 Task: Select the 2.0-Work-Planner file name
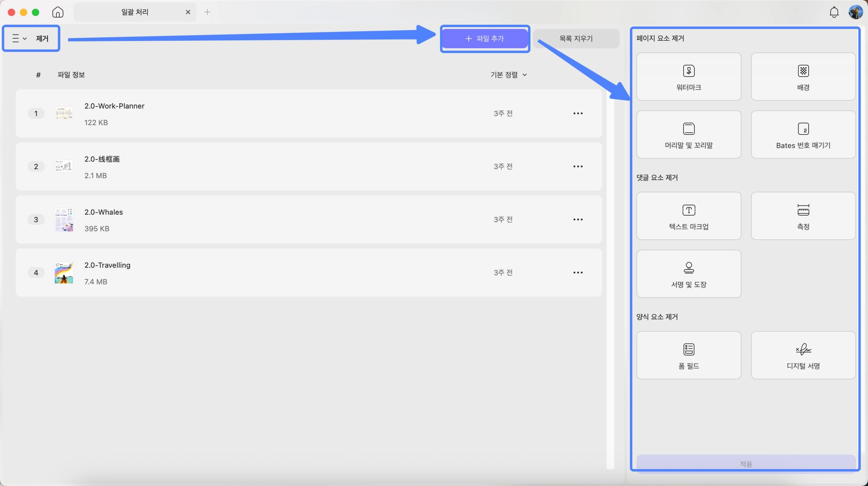click(x=114, y=106)
